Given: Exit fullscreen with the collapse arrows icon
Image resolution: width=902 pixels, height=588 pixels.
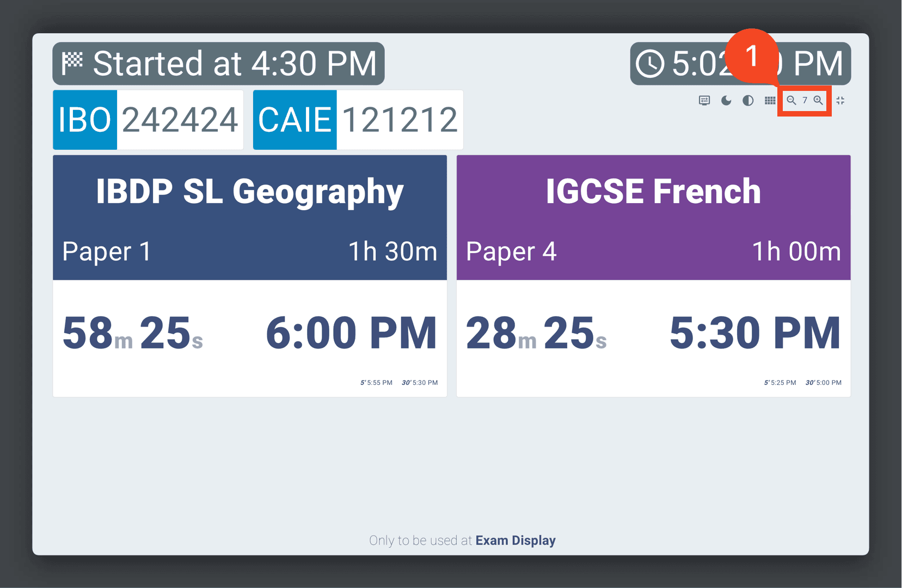Looking at the screenshot, I should (840, 101).
